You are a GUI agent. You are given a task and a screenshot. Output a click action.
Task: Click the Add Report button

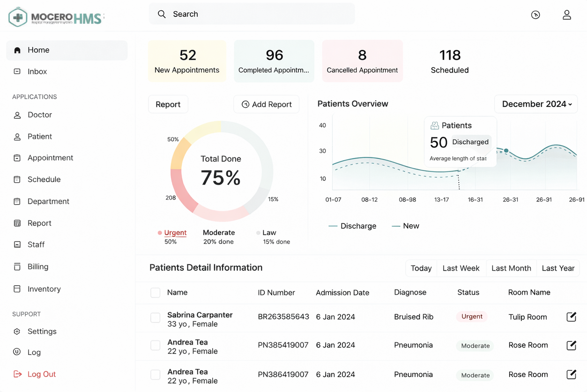point(266,104)
